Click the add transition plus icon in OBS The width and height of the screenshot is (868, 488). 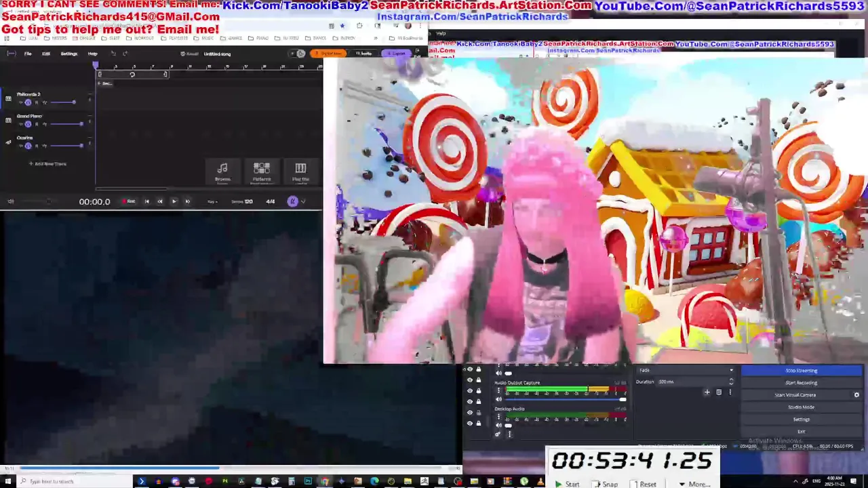point(707,392)
